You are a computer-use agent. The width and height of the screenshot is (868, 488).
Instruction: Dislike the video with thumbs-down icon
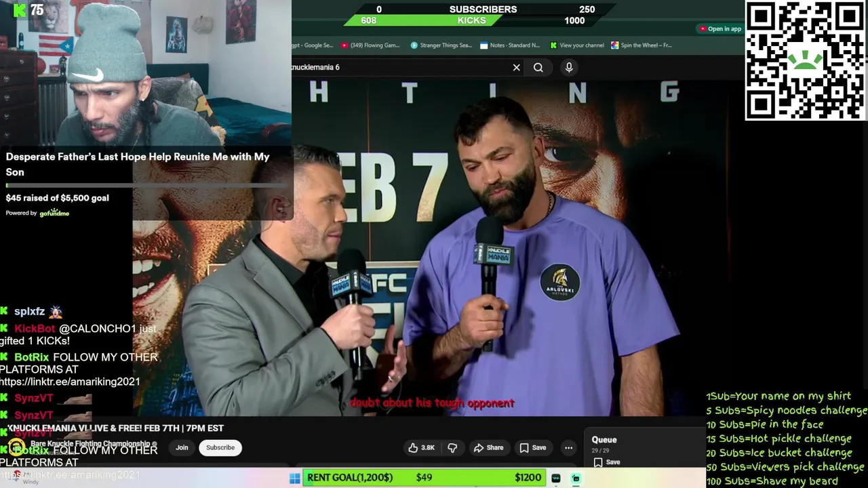(x=452, y=447)
